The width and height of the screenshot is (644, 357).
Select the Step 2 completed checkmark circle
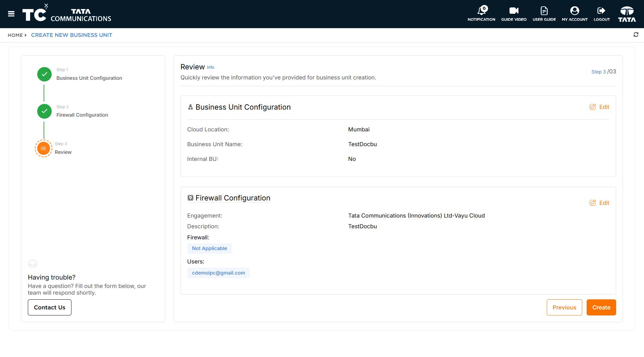coord(44,111)
